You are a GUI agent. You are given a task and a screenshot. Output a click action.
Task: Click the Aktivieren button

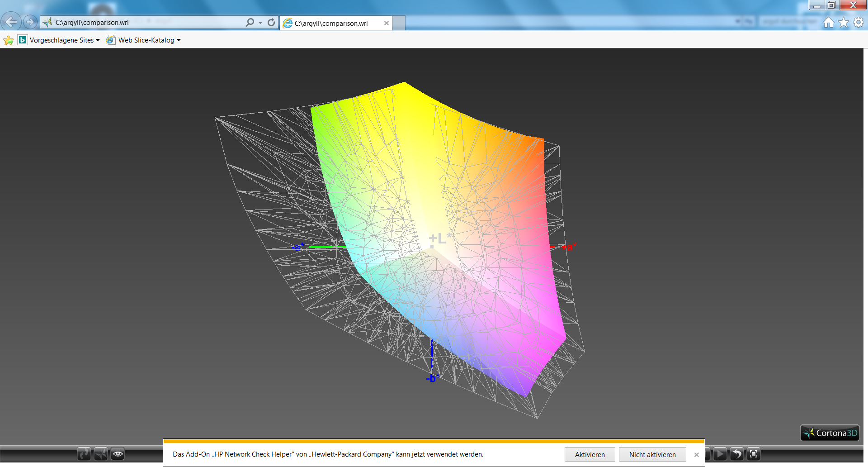tap(590, 454)
